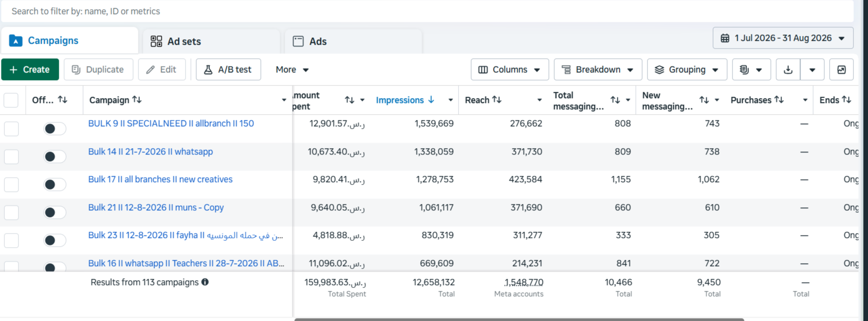This screenshot has width=868, height=321.
Task: Click the Edit button
Action: point(162,69)
